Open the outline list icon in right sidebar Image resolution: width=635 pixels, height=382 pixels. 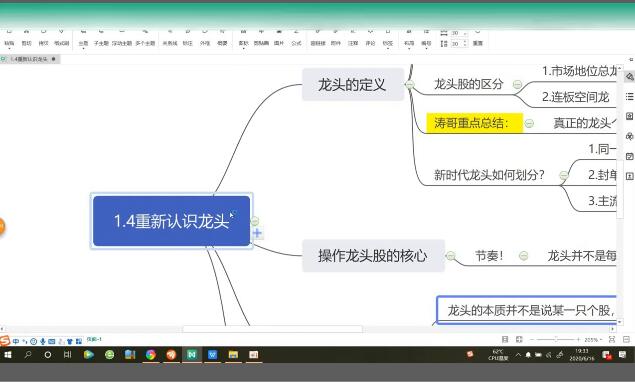coord(629,96)
